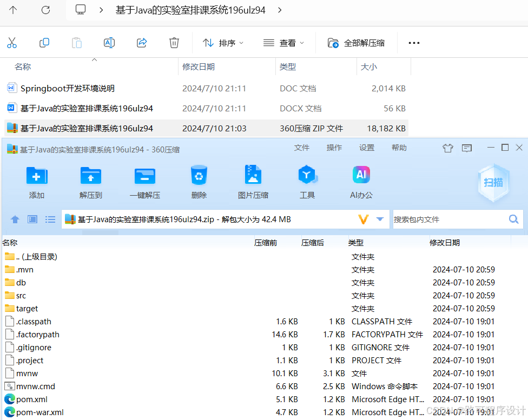Viewport: 528px width, 420px height.
Task: Click the Paste clipboard icon in Explorer
Action: (x=77, y=43)
